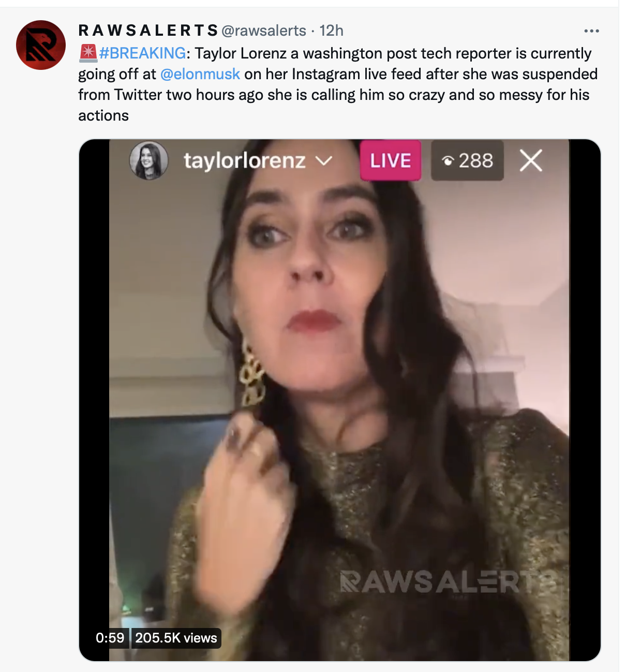Open the #BREAKING hashtag link
The height and width of the screenshot is (672, 626).
(x=142, y=53)
